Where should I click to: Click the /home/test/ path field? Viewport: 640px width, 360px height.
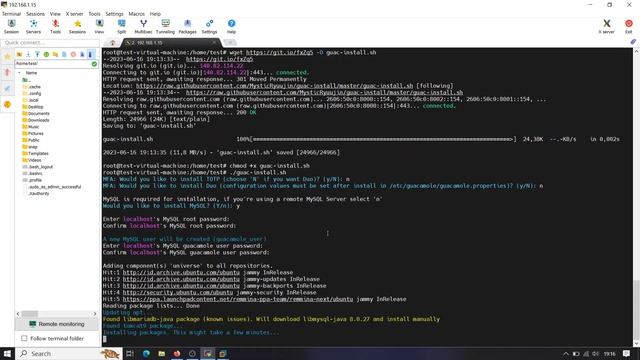[53, 64]
